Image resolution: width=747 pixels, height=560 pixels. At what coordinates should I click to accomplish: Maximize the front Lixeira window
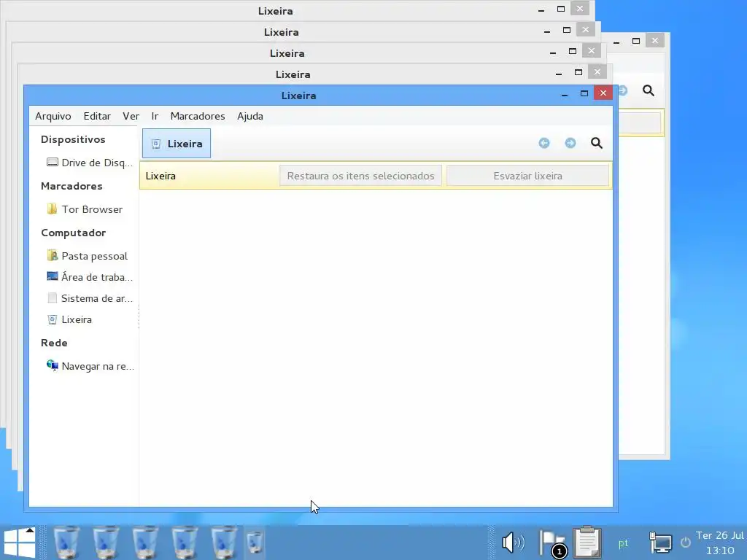pos(584,93)
